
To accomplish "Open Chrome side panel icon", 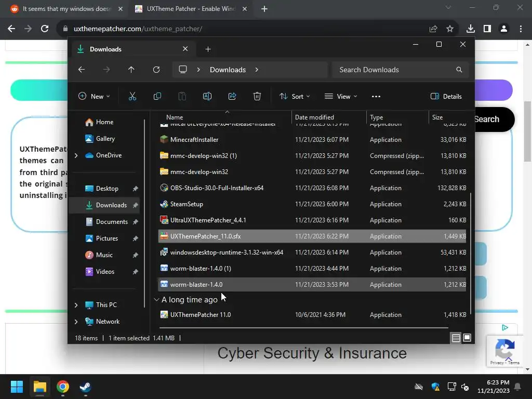I will [487, 29].
